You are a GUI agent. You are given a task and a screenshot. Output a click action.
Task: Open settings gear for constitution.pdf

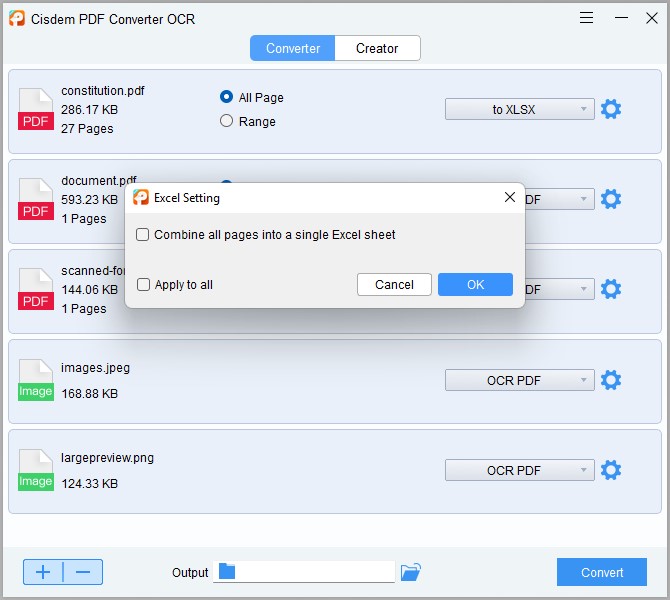coord(611,109)
